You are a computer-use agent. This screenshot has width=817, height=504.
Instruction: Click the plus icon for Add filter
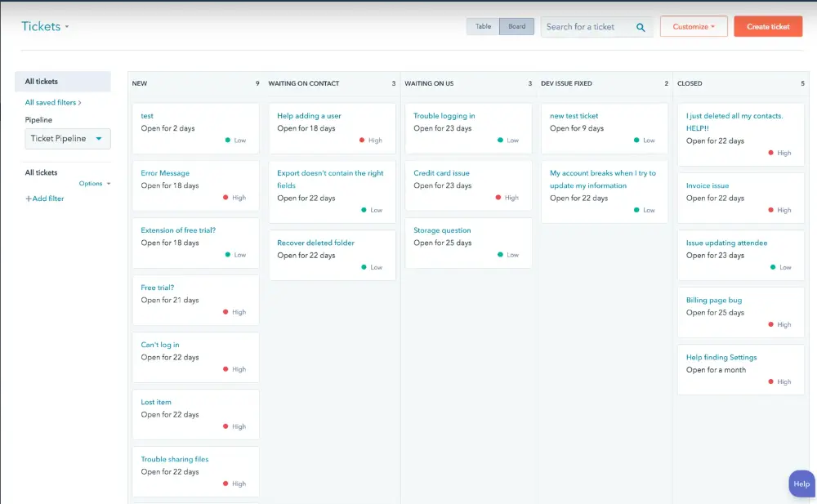click(x=28, y=198)
